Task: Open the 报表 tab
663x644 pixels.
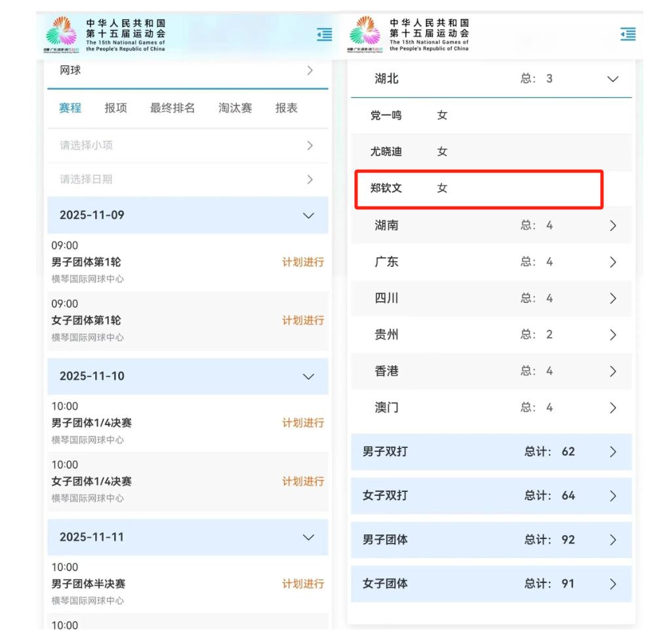Action: point(286,108)
